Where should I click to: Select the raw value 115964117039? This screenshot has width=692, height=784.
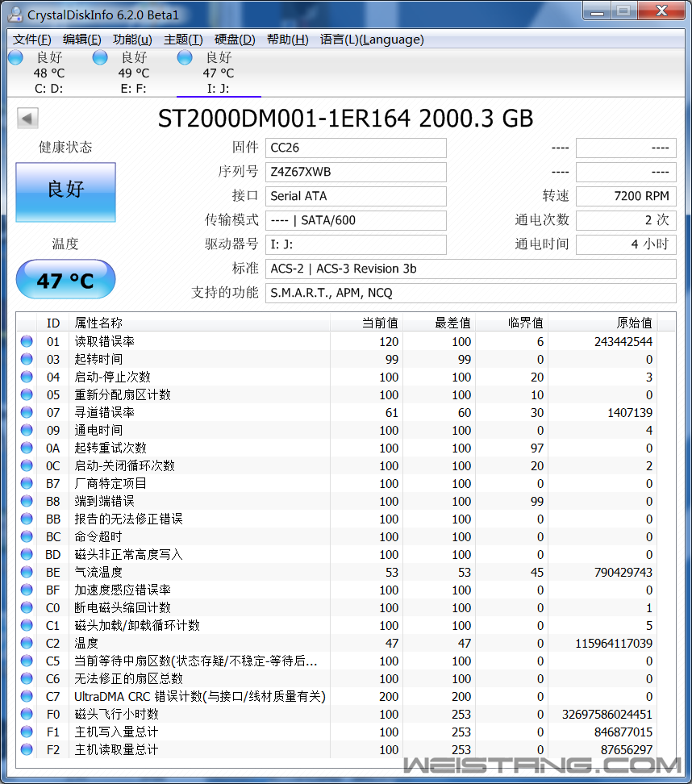[614, 644]
